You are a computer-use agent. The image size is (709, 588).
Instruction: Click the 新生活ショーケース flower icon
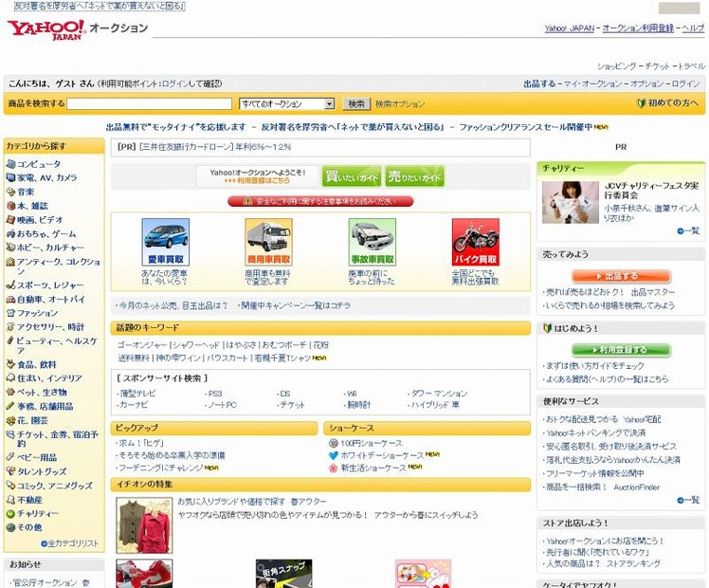click(x=334, y=469)
